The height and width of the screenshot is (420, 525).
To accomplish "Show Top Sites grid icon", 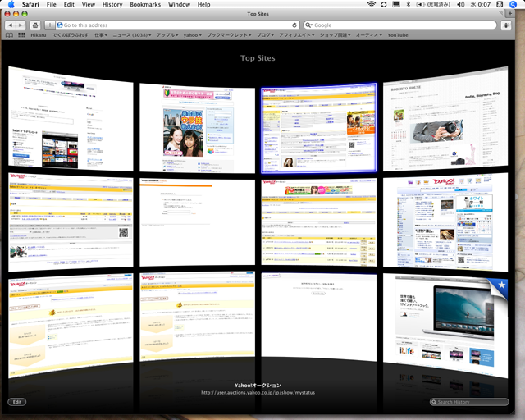I will point(21,35).
